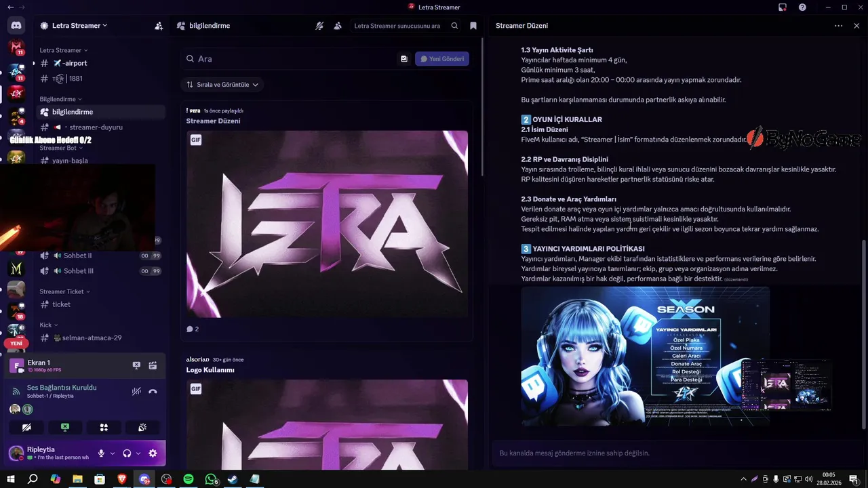Viewport: 868px width, 488px height.
Task: Click the YENİ unread pill in server list
Action: 16,343
